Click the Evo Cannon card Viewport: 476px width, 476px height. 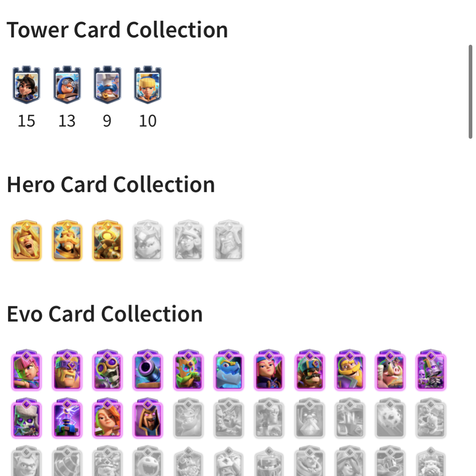pos(148,369)
